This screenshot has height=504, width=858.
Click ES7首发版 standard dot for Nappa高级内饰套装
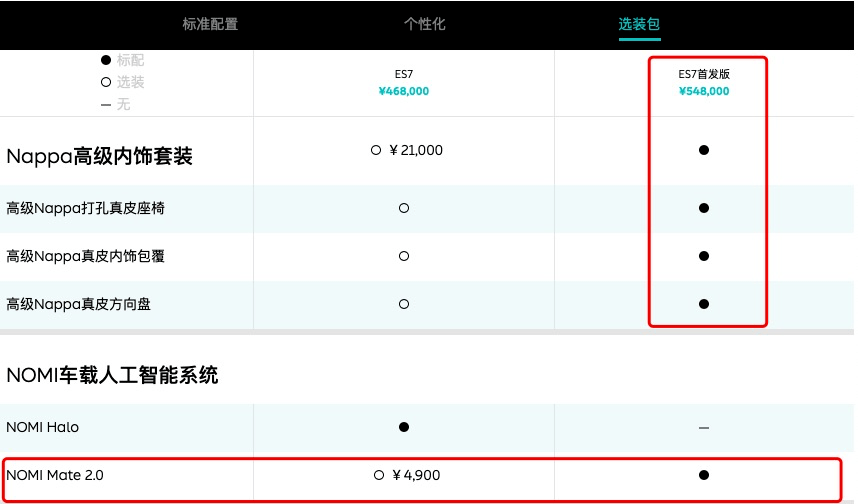pos(704,150)
